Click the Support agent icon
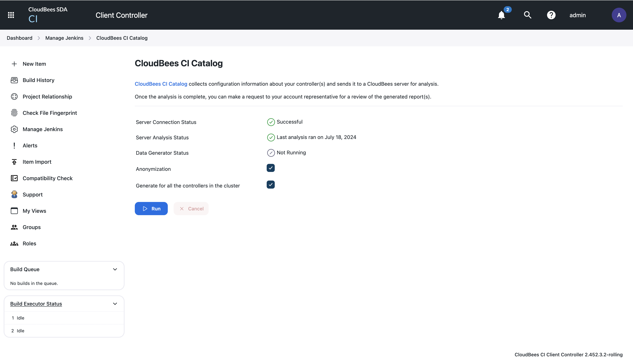This screenshot has width=633, height=364. [14, 194]
